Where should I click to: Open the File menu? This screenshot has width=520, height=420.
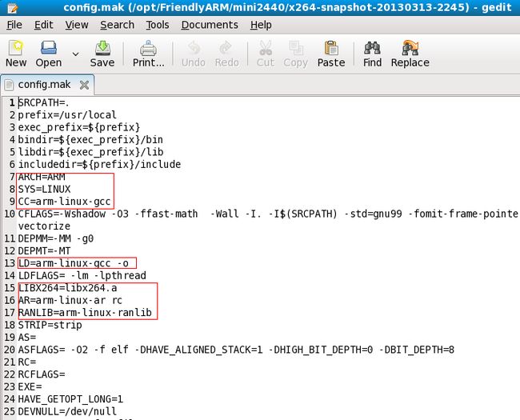(14, 25)
